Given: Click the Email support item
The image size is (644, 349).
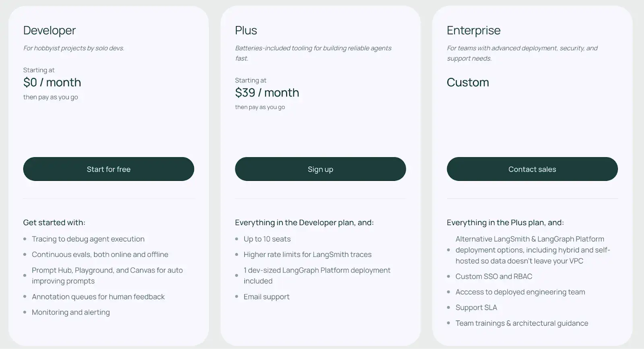Looking at the screenshot, I should coord(266,297).
